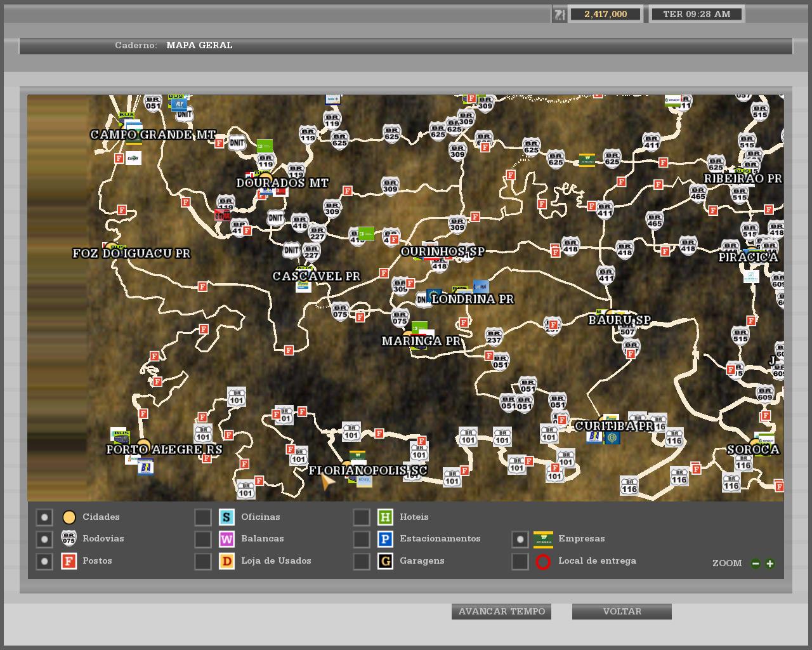Image resolution: width=812 pixels, height=650 pixels.
Task: Click the Balancas W legend icon
Action: [x=226, y=539]
